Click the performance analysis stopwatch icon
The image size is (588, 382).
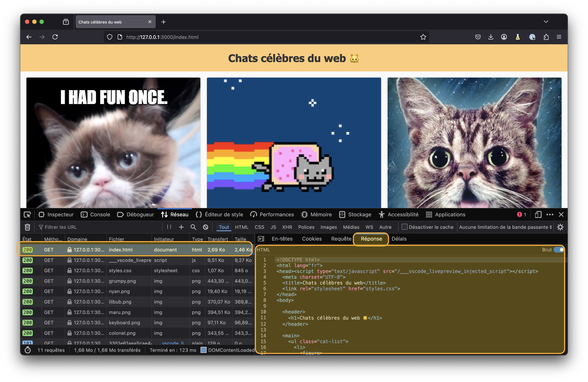coord(28,350)
